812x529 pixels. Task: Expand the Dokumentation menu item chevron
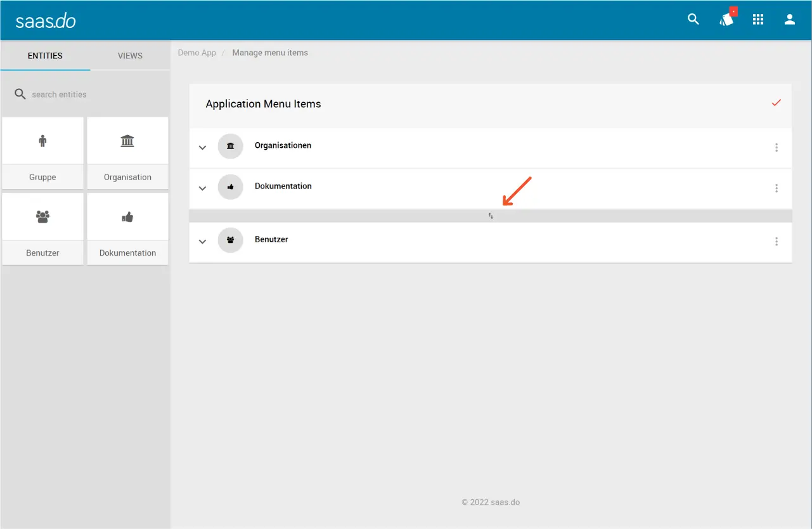point(203,188)
